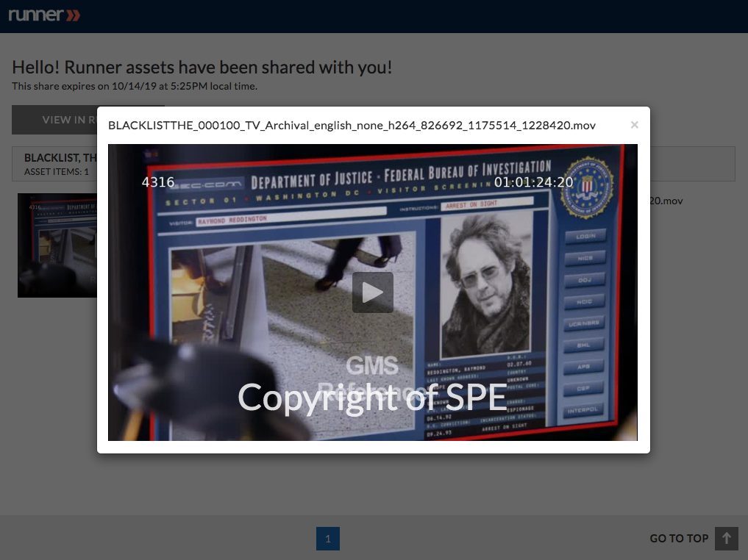
Task: Click the modal's .mov filename title
Action: [x=352, y=126]
